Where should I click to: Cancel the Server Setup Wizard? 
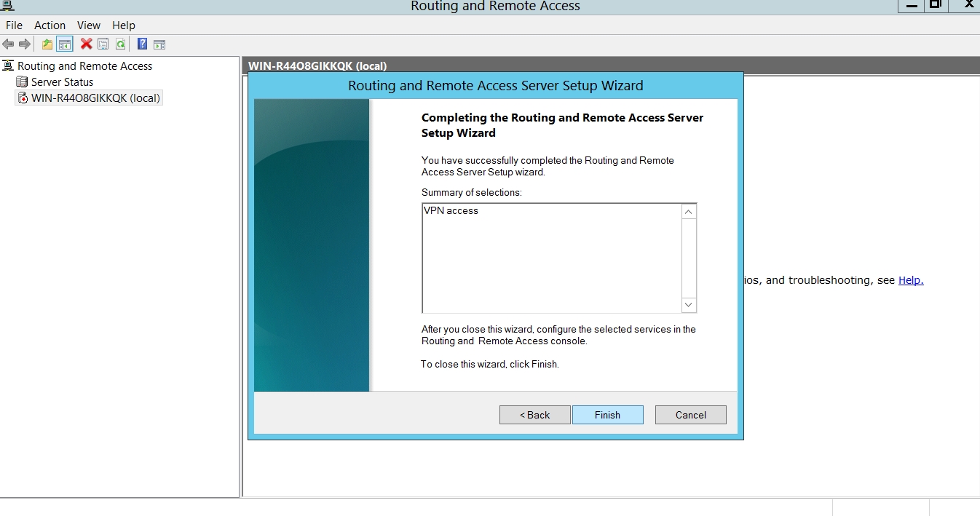click(x=690, y=415)
